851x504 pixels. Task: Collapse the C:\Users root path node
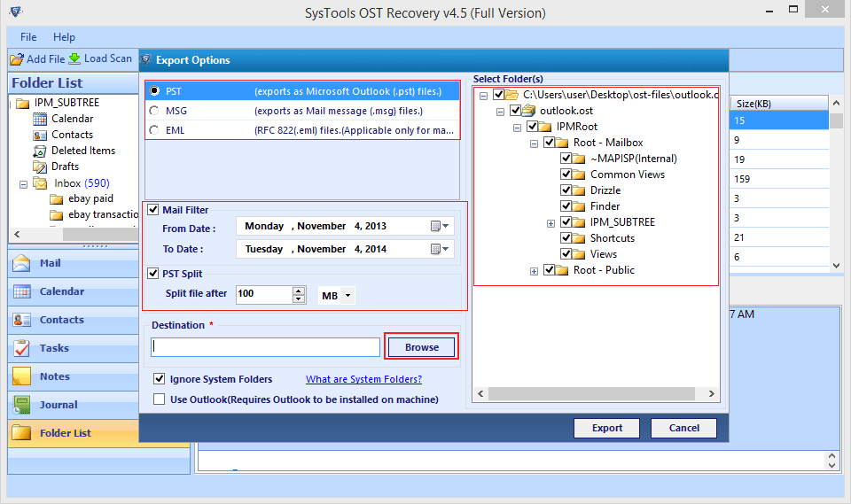tap(484, 97)
